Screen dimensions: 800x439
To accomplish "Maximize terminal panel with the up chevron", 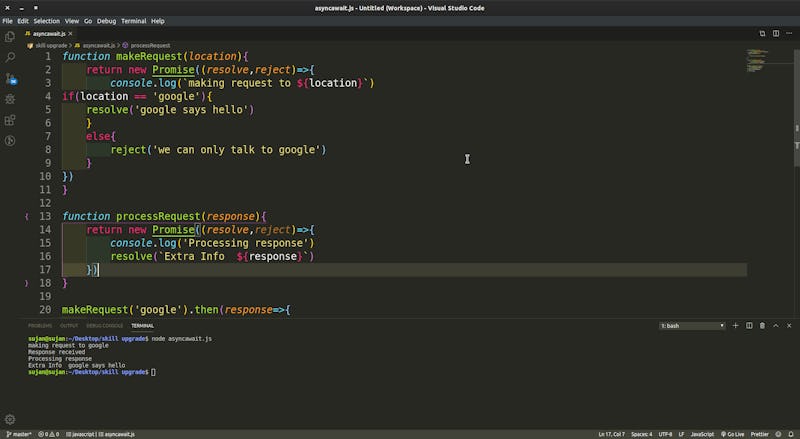I will (777, 325).
